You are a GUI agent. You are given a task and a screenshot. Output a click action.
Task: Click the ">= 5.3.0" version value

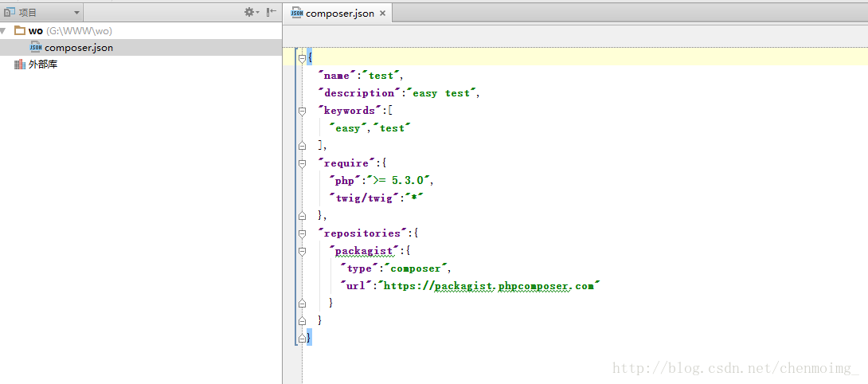397,181
